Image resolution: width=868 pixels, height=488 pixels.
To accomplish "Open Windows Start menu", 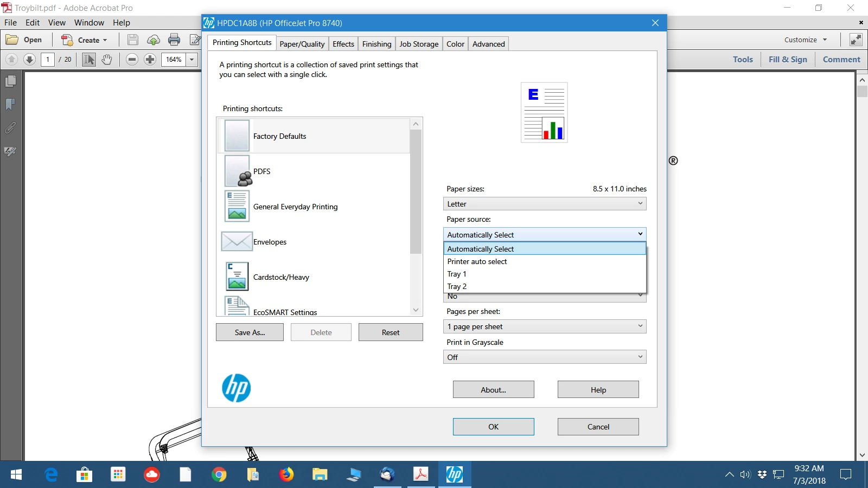I will click(16, 475).
